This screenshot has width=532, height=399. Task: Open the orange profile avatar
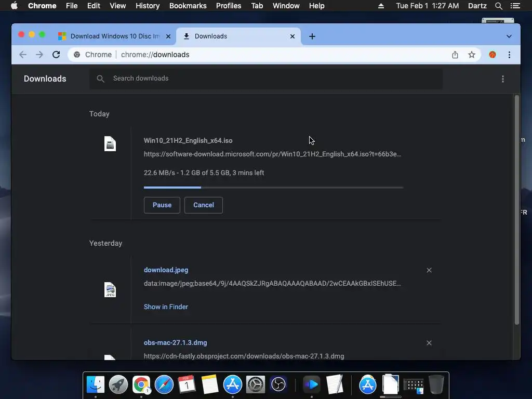493,55
